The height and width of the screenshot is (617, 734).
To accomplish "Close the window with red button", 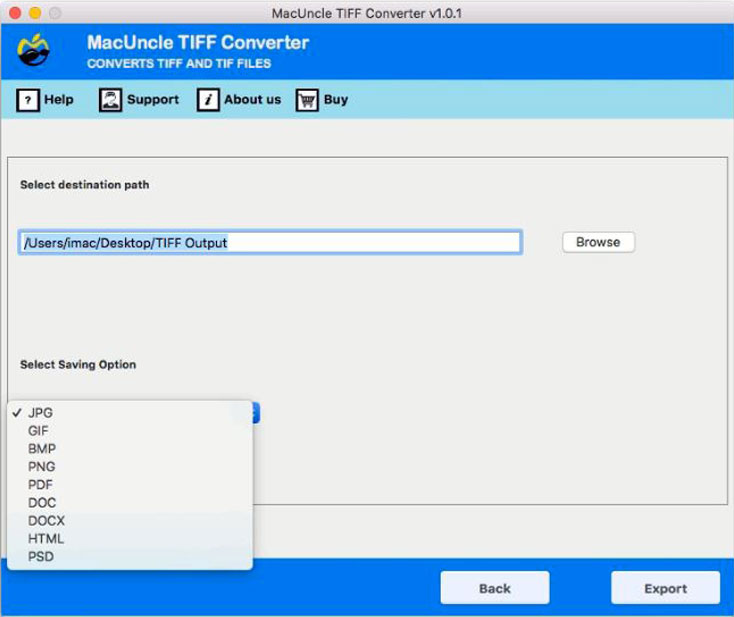I will (x=15, y=13).
